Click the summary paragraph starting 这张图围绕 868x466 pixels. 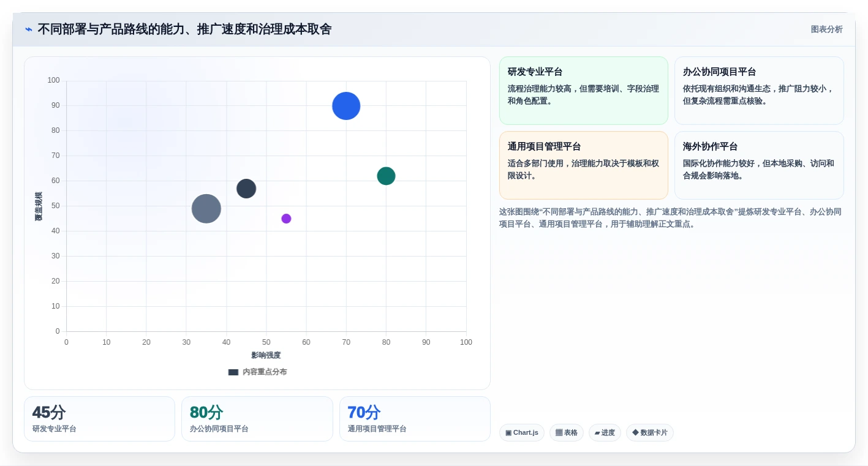(x=670, y=218)
